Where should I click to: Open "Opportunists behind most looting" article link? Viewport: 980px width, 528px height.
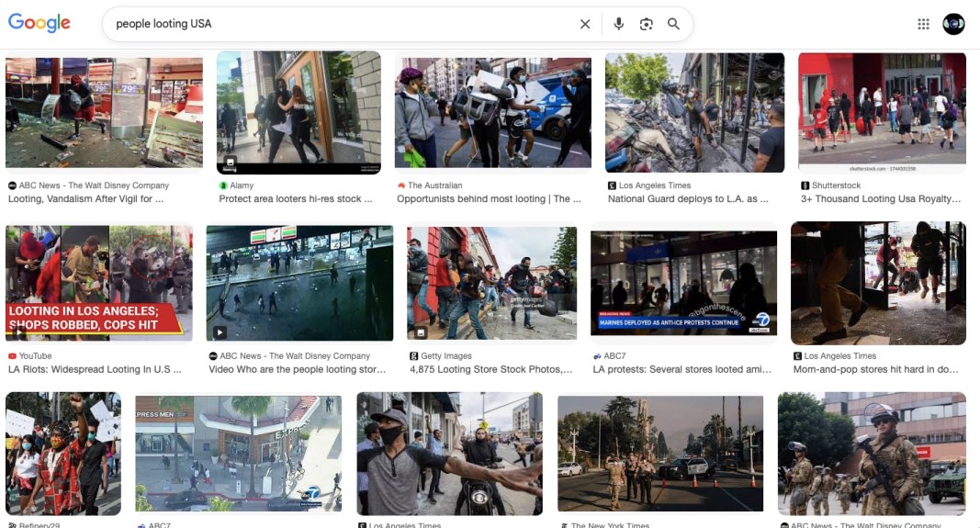pyautogui.click(x=489, y=198)
